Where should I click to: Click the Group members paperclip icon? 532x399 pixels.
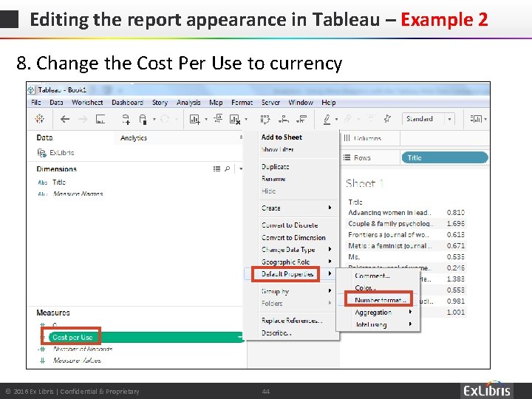(x=347, y=119)
